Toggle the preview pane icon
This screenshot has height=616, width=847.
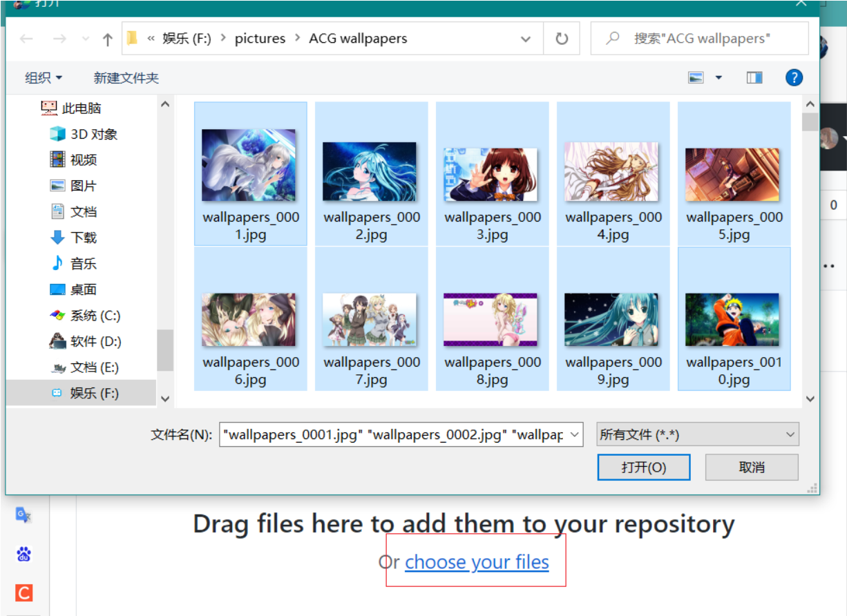(754, 78)
